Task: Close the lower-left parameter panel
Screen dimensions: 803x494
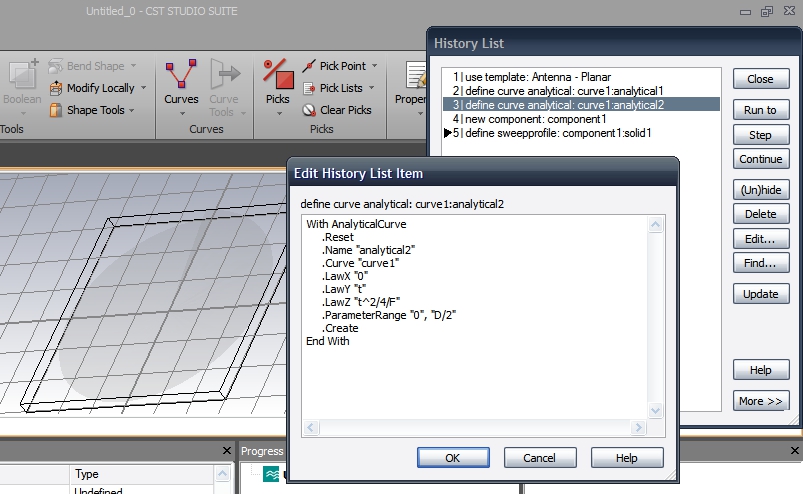Action: point(226,452)
